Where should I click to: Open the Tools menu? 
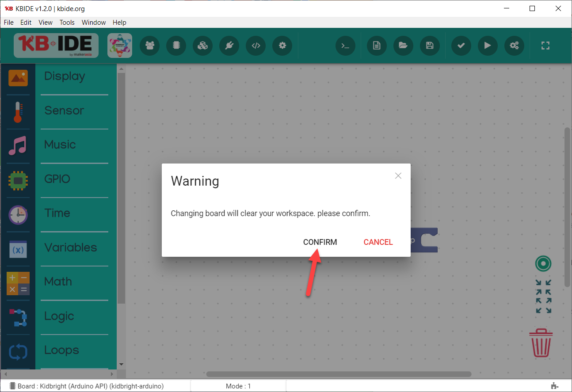pyautogui.click(x=67, y=23)
